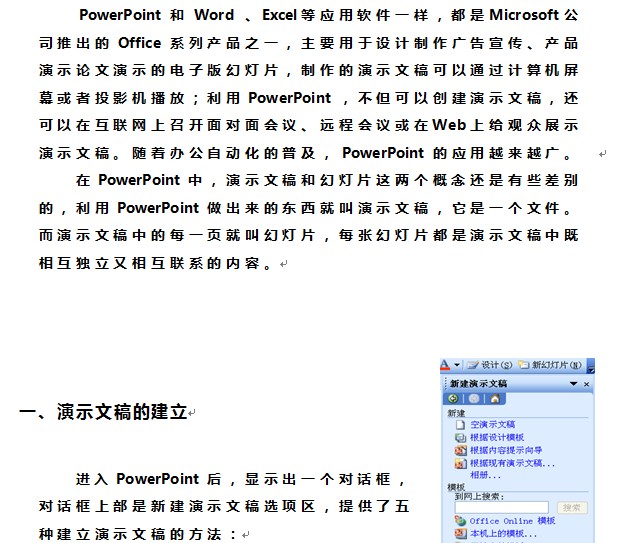Open the 空演示文稿 link
The width and height of the screenshot is (633, 543).
493,425
